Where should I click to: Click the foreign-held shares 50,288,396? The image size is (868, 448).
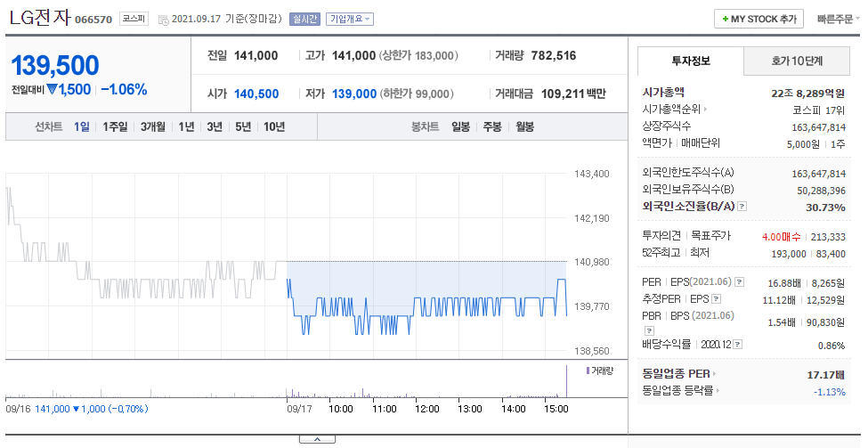[x=819, y=191]
